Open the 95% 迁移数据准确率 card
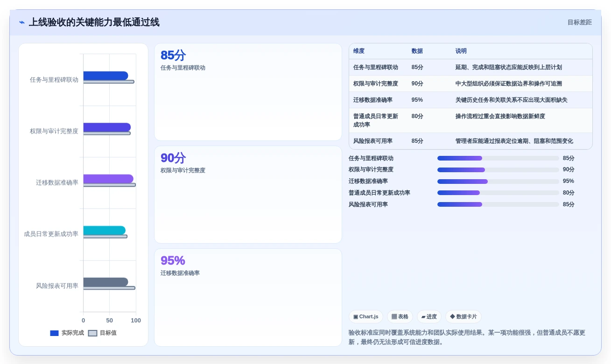Image resolution: width=611 pixels, height=364 pixels. 248,297
